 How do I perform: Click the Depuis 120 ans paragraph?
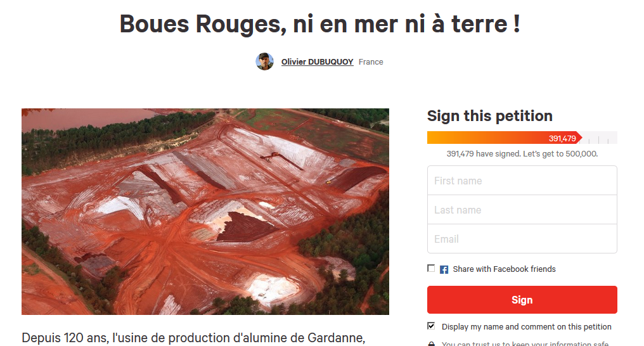coord(193,338)
